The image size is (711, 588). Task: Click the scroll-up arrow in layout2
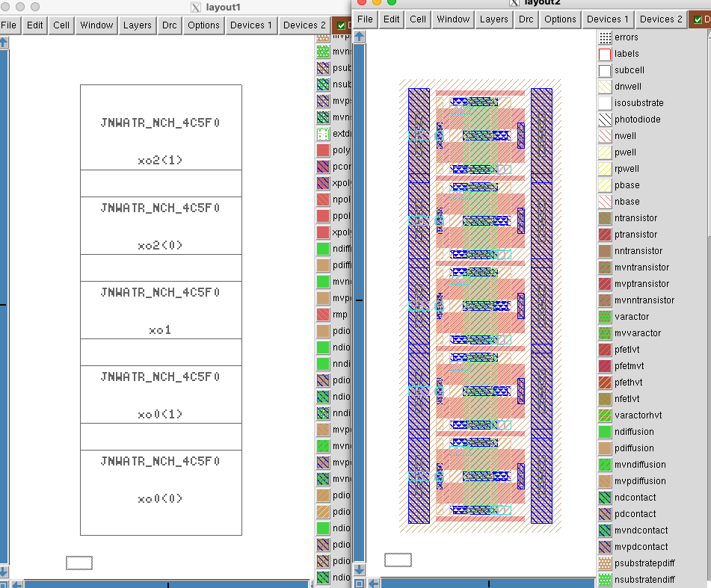click(x=359, y=37)
